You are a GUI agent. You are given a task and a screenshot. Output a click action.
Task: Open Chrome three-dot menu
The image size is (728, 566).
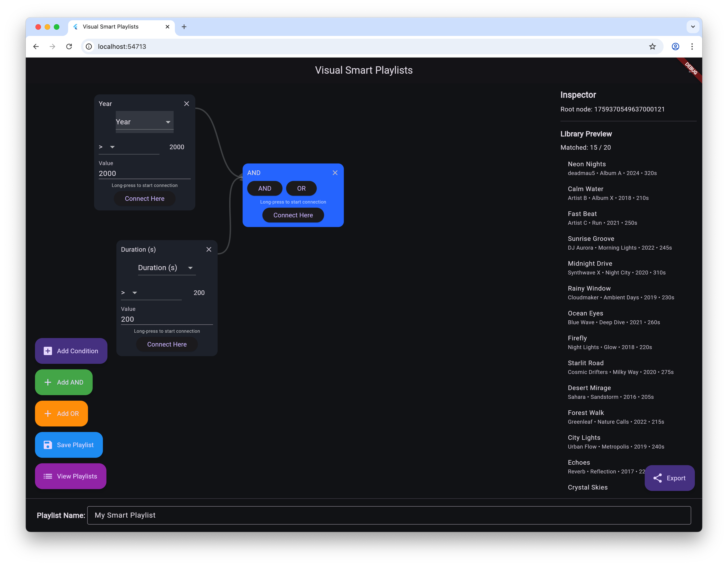[x=692, y=47]
